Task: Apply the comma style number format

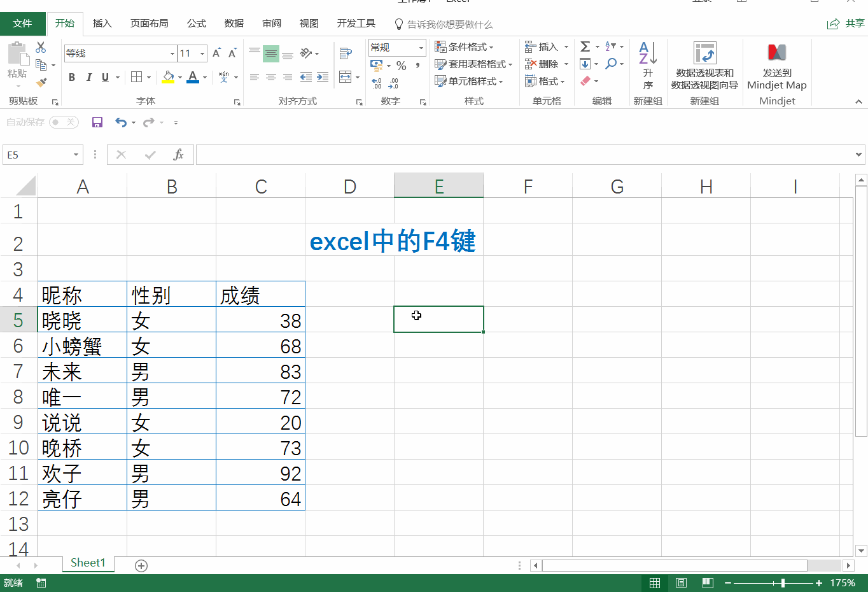Action: tap(417, 66)
